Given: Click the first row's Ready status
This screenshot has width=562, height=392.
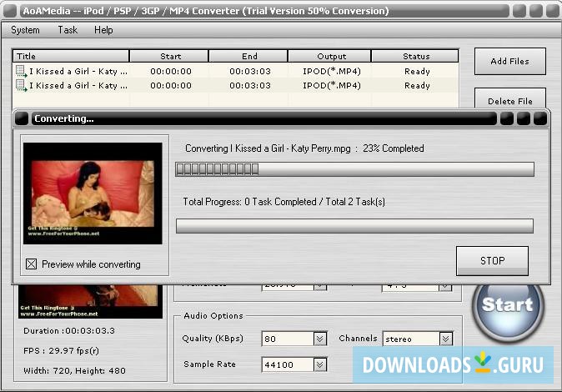Looking at the screenshot, I should [x=417, y=72].
